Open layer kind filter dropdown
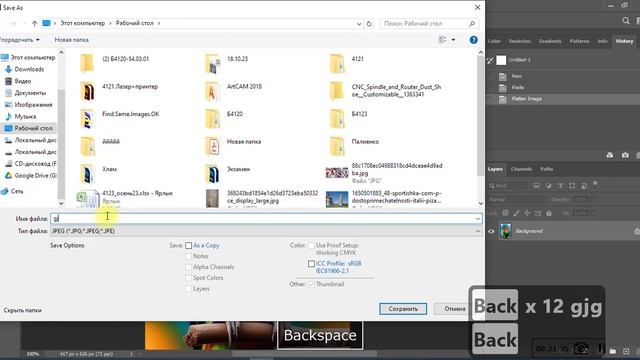The image size is (640, 360). 509,186
